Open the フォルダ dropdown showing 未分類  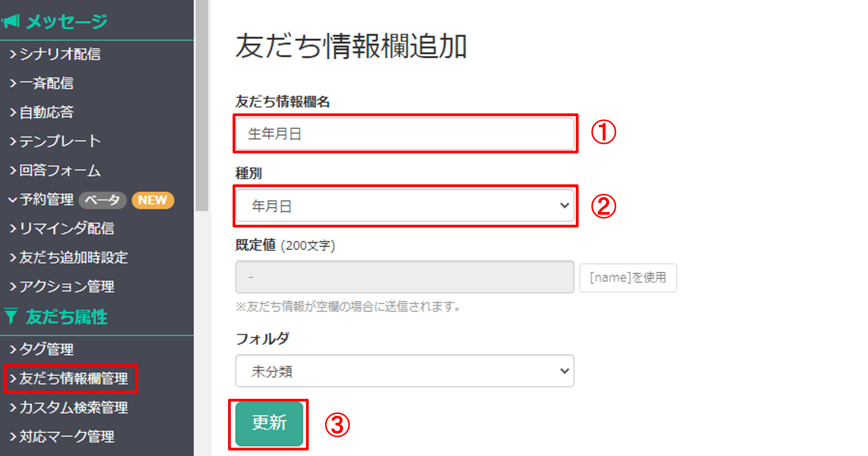(x=405, y=371)
